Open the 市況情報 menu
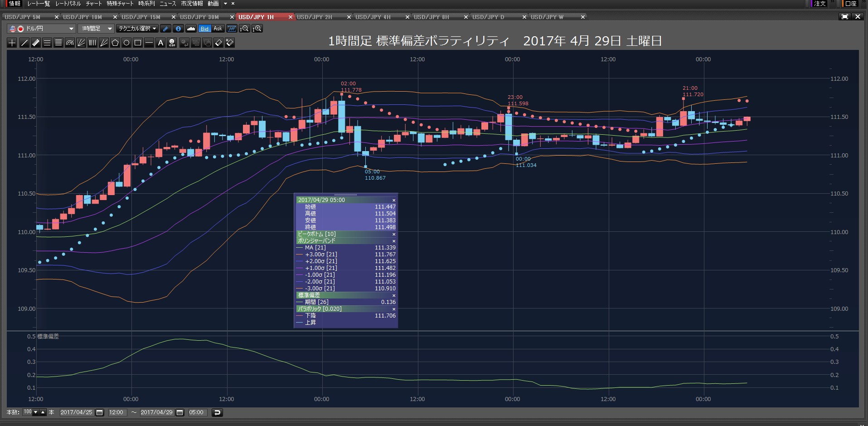This screenshot has height=426, width=868. coord(192,4)
